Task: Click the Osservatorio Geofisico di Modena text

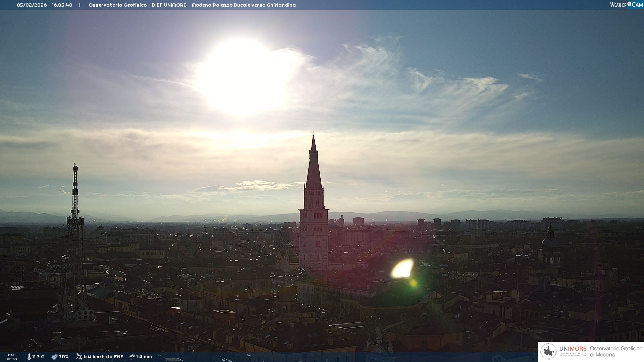Action: pyautogui.click(x=616, y=352)
